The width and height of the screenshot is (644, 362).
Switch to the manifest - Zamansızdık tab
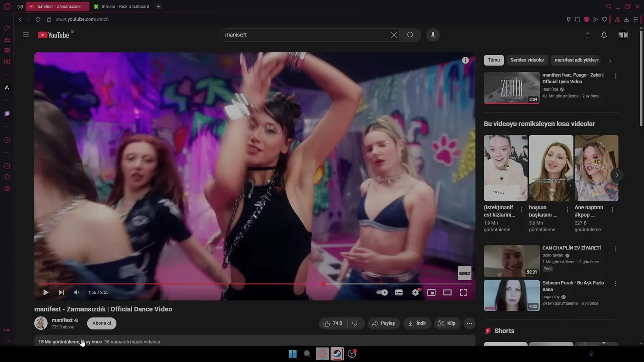tap(57, 6)
